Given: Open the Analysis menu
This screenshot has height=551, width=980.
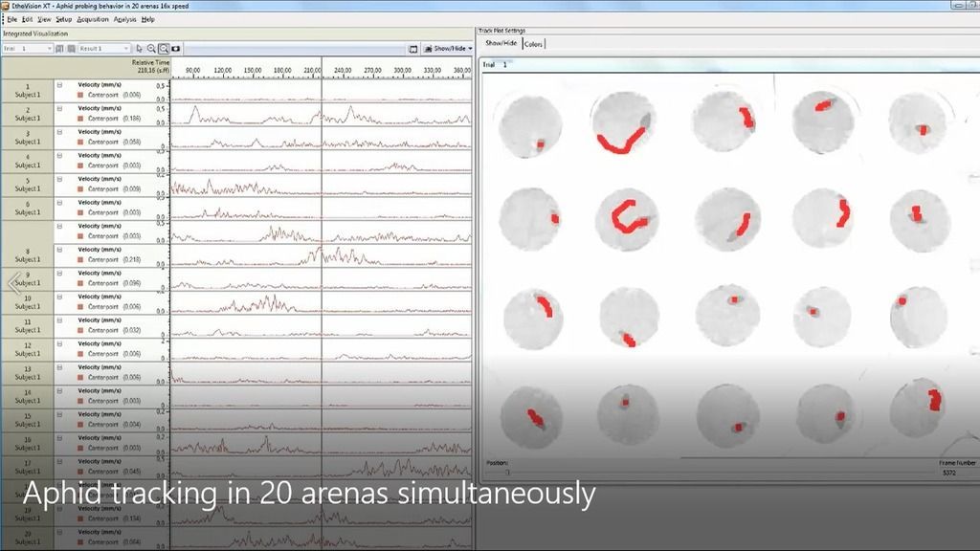Looking at the screenshot, I should click(125, 19).
